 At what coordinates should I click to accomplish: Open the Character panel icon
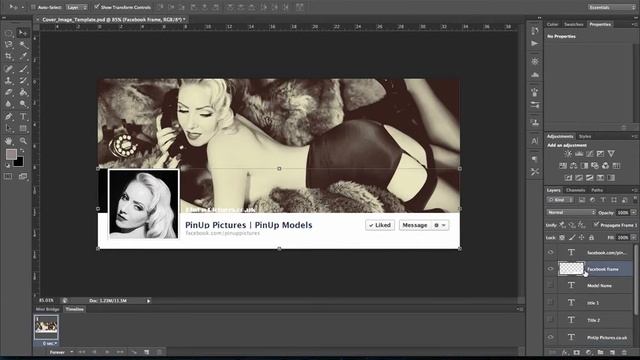535,141
